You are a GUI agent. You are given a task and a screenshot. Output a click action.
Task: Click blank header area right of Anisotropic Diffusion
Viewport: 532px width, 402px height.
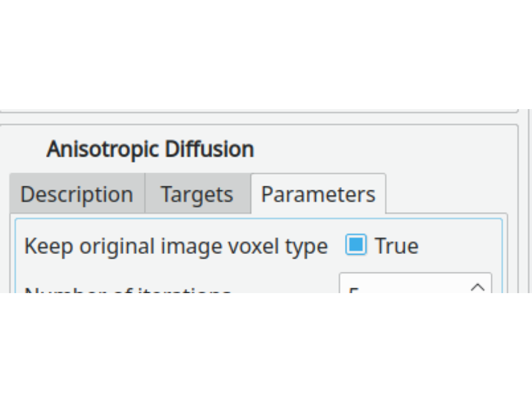385,149
